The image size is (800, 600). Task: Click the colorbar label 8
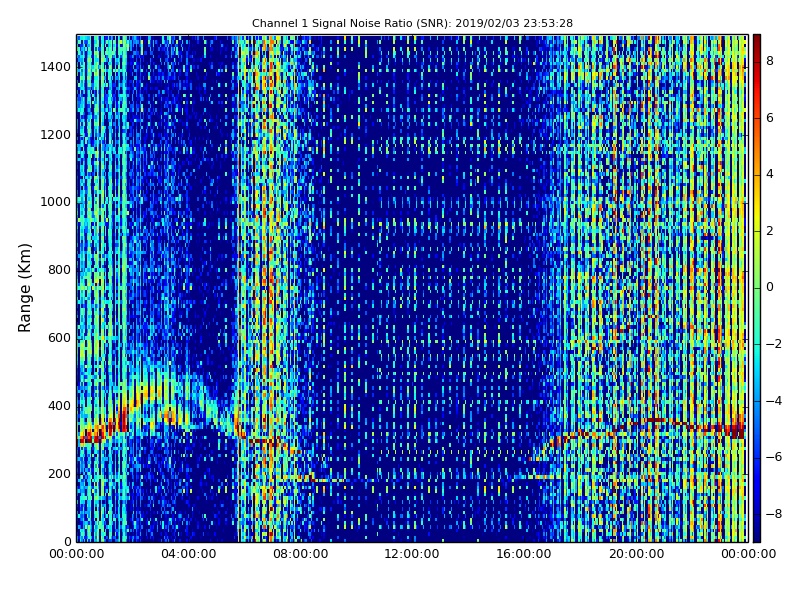point(770,61)
